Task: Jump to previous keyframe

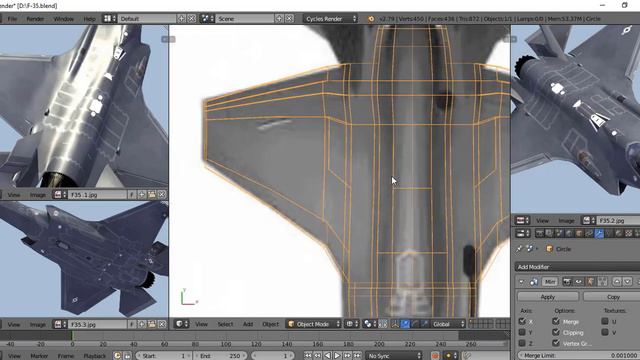Action: pyautogui.click(x=318, y=356)
